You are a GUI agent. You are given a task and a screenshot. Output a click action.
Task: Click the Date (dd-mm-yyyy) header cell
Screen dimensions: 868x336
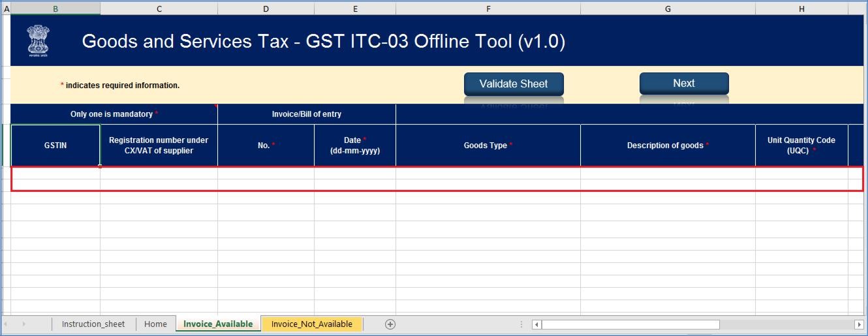pos(355,145)
